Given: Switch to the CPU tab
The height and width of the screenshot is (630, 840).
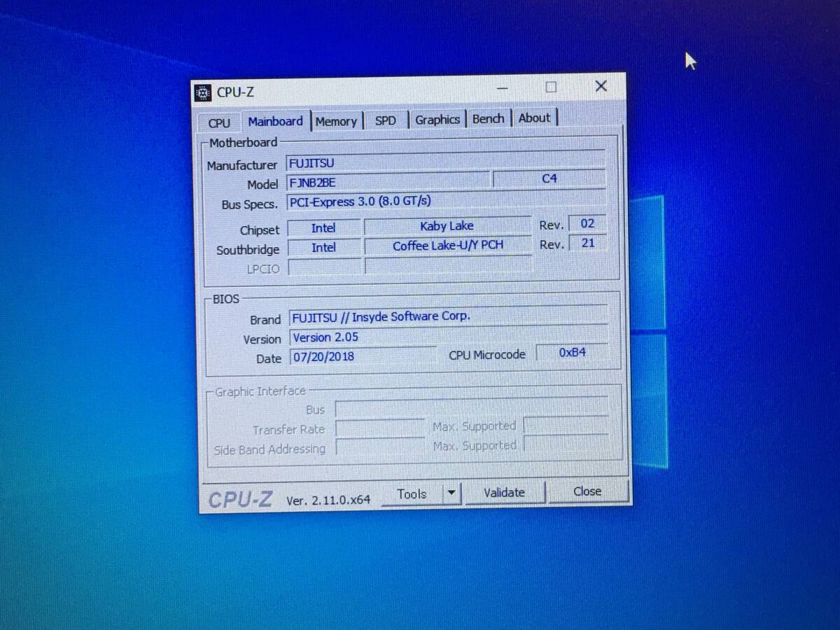Looking at the screenshot, I should (x=219, y=122).
